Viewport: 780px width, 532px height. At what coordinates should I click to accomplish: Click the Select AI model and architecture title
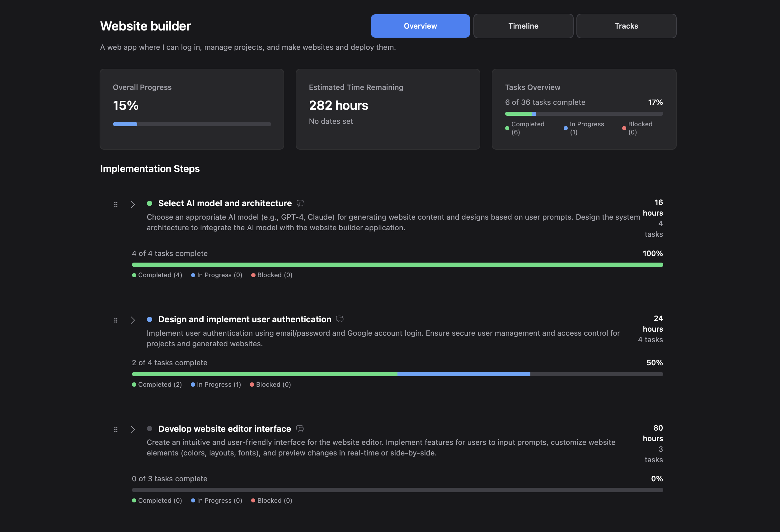point(225,203)
